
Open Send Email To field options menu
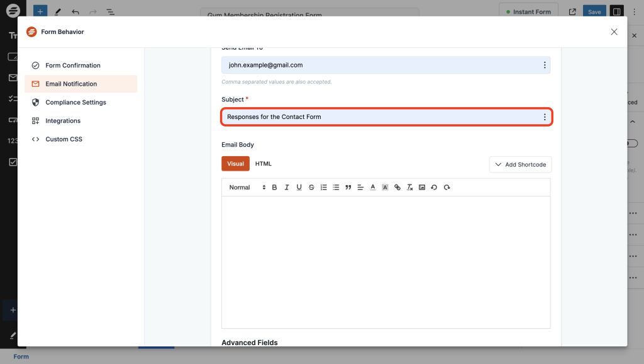tap(545, 65)
